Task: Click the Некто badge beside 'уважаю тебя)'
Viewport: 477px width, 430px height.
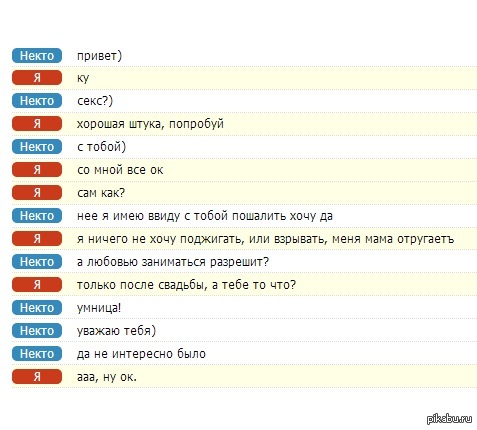Action: (37, 331)
